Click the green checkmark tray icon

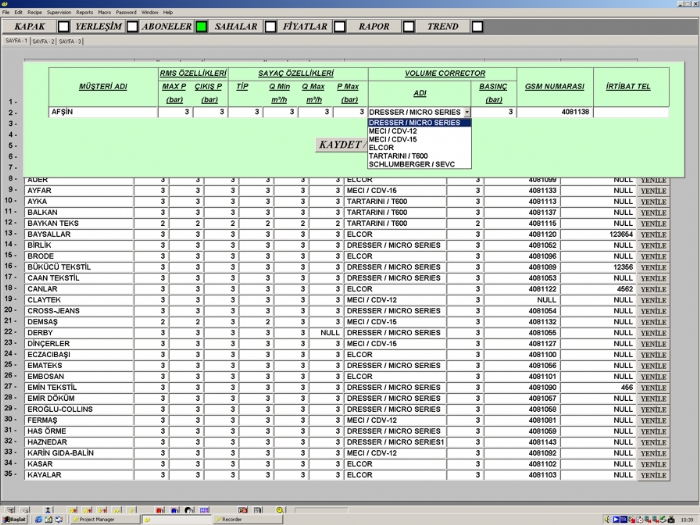(663, 520)
